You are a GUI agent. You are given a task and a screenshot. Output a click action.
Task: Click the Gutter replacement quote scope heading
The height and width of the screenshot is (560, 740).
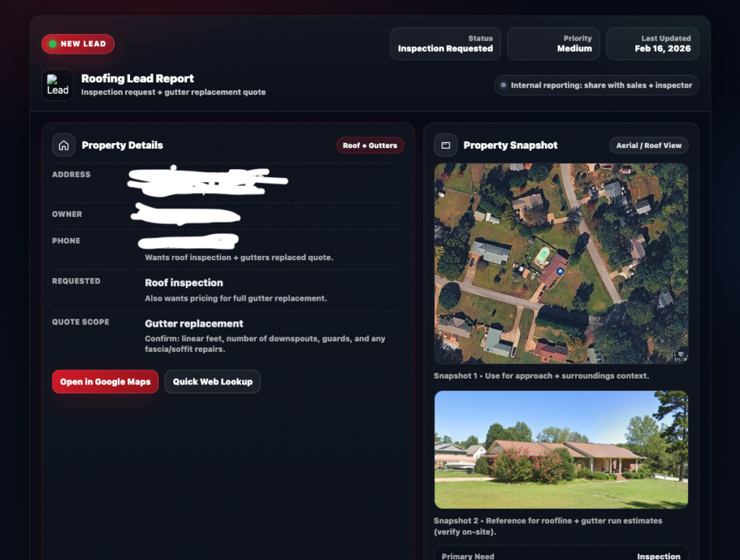pyautogui.click(x=194, y=324)
